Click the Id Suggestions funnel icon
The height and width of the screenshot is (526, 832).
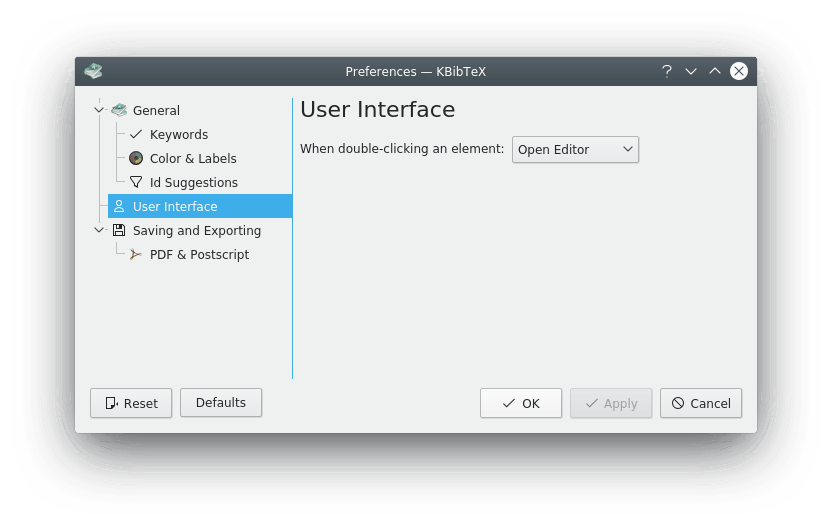coord(136,182)
